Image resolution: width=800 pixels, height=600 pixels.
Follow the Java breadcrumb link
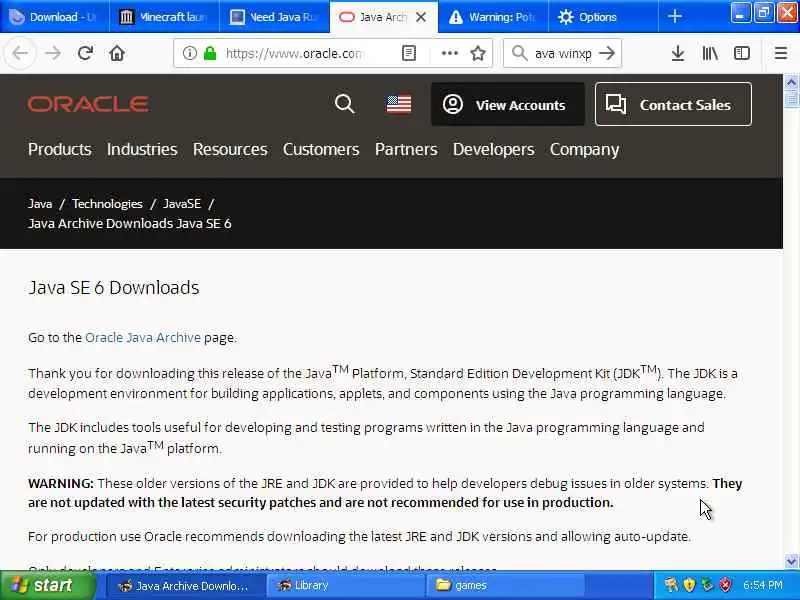click(x=40, y=204)
